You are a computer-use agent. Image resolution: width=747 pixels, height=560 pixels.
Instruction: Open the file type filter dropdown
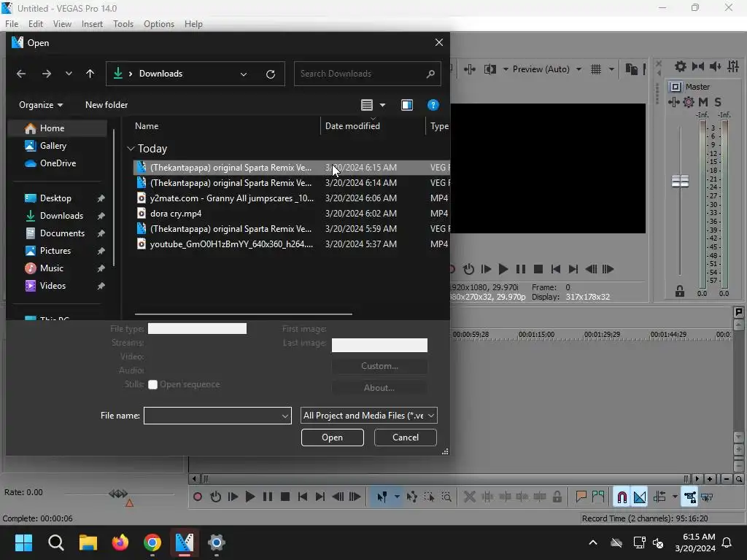tap(368, 416)
